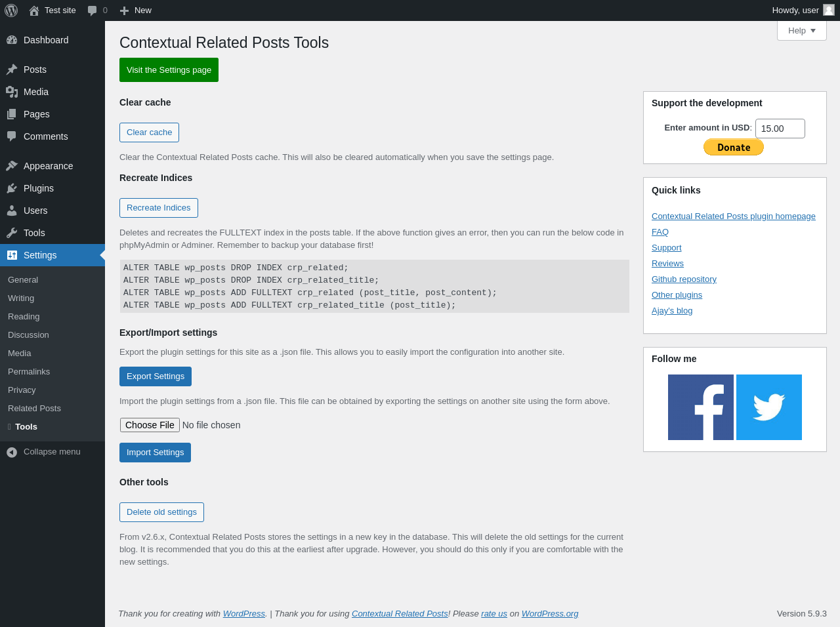
Task: Click the Choose File button
Action: coord(150,425)
